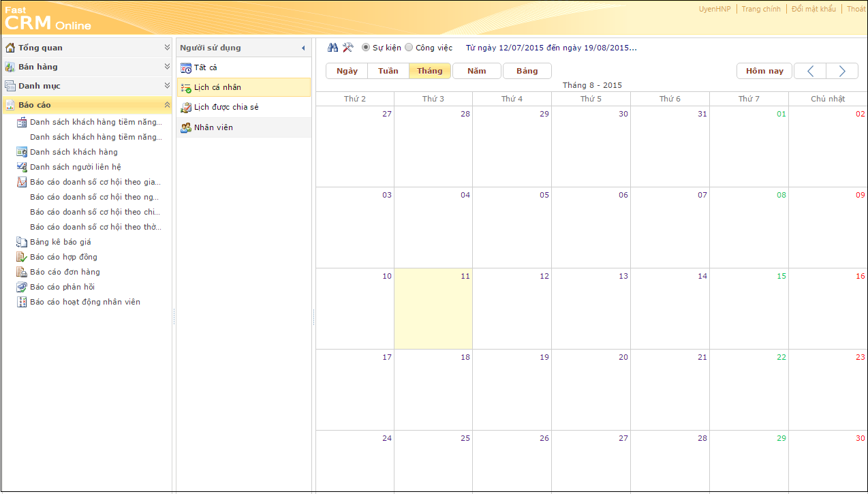Switch to the Năm calendar view
Screen dimensions: 868x494
point(476,71)
